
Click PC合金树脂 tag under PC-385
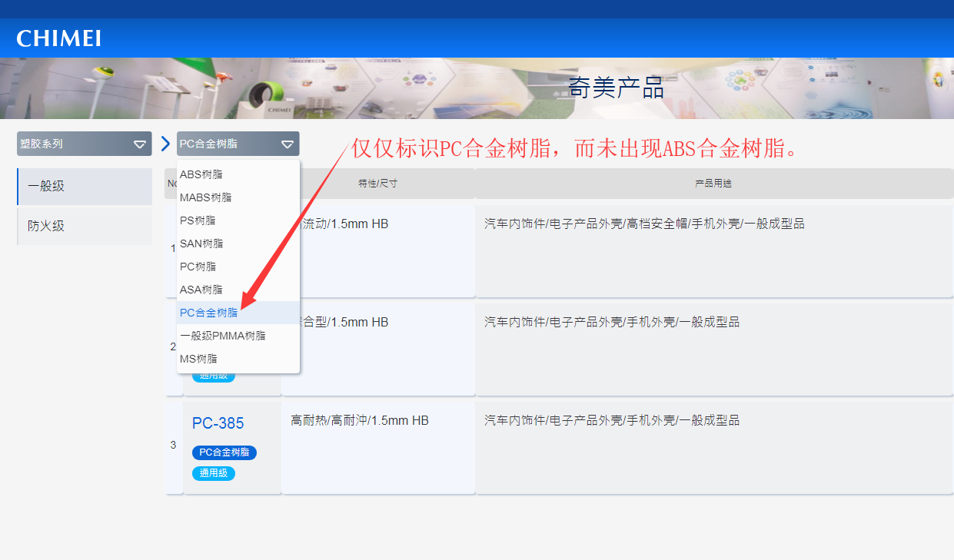pyautogui.click(x=224, y=452)
